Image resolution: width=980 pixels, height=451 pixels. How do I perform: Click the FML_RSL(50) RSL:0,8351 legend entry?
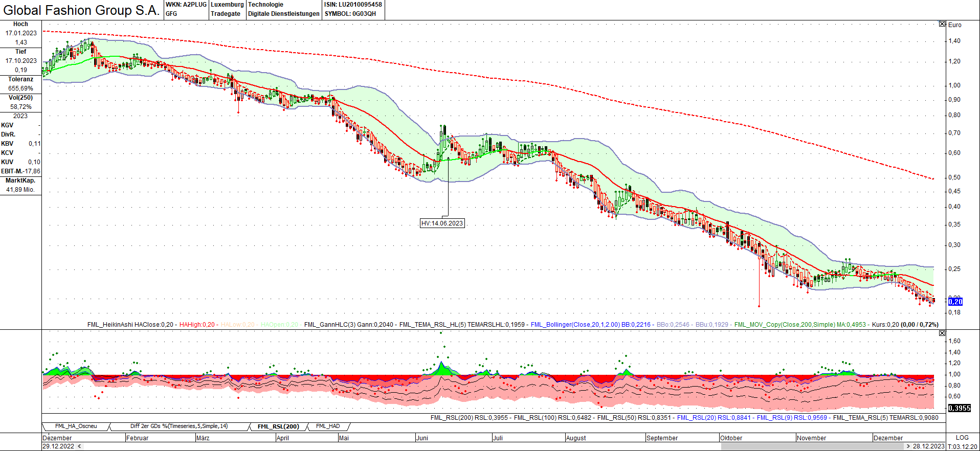634,418
